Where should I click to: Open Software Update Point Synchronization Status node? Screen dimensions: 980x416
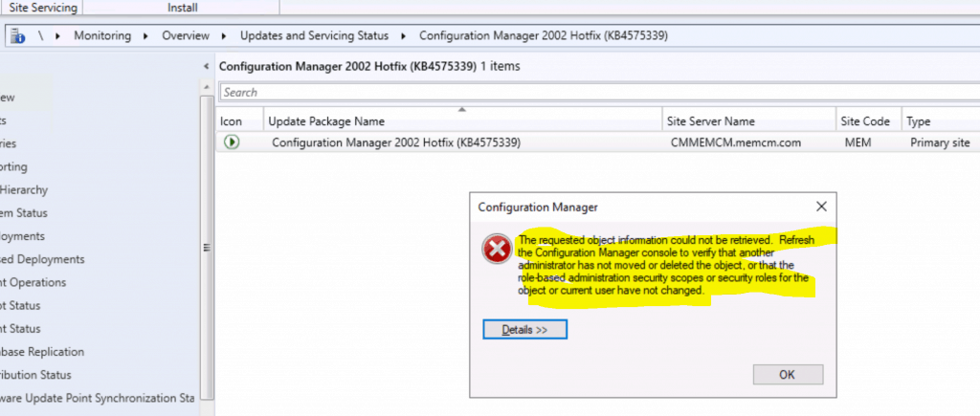[97, 398]
